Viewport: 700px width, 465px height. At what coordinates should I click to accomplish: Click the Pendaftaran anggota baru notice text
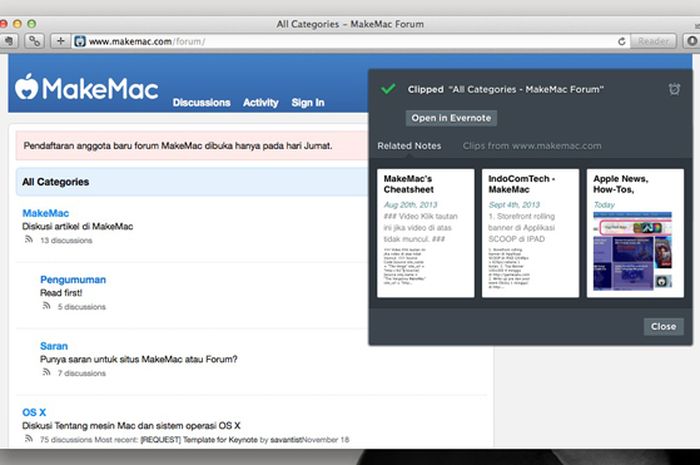[178, 145]
